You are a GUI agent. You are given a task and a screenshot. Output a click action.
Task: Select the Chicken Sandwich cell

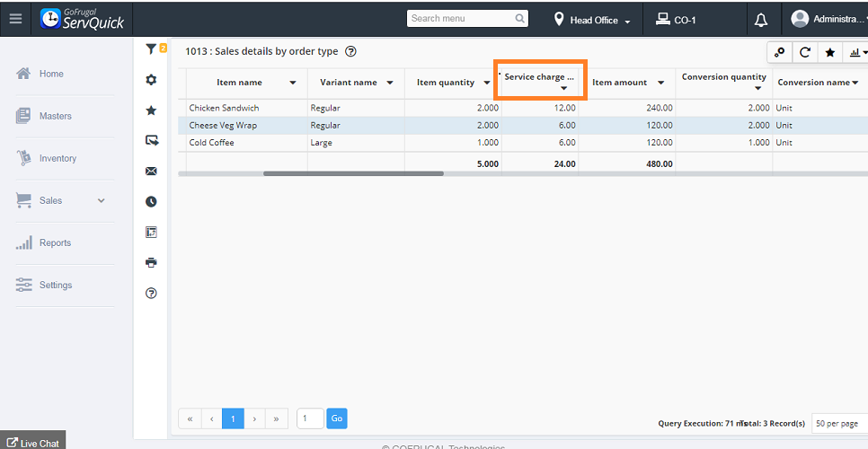[x=247, y=108]
